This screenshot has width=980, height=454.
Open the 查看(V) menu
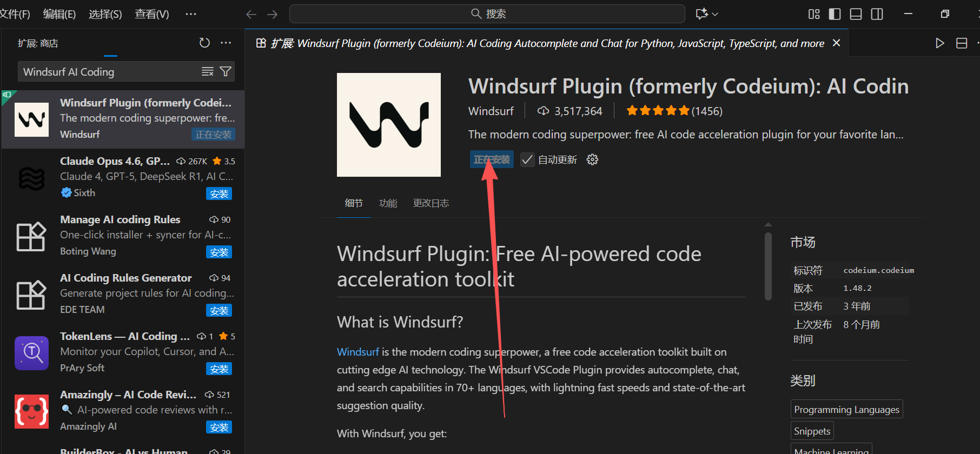[x=152, y=14]
